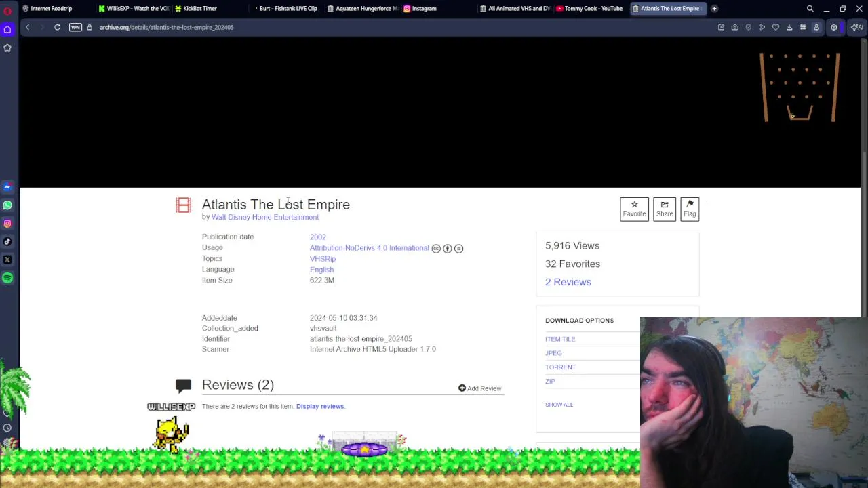Open a new tab with plus button
The height and width of the screenshot is (488, 868).
point(714,9)
